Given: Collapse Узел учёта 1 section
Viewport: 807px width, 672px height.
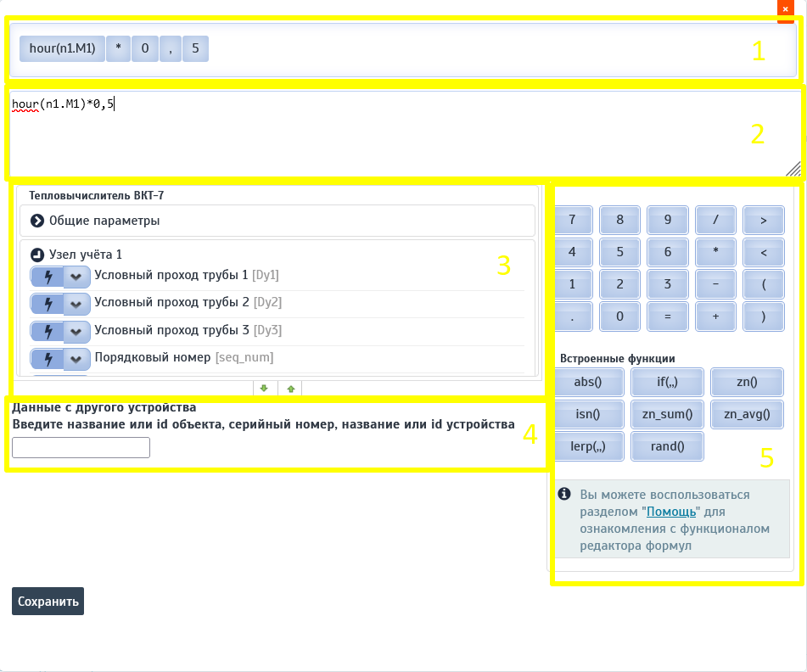Looking at the screenshot, I should (37, 255).
